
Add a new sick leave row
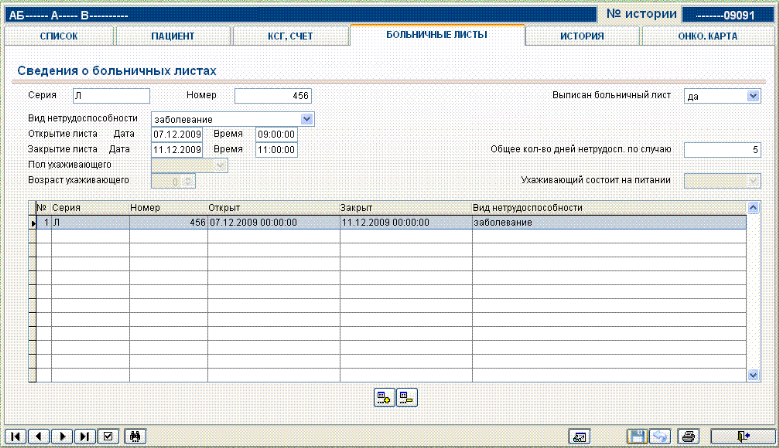tap(383, 398)
